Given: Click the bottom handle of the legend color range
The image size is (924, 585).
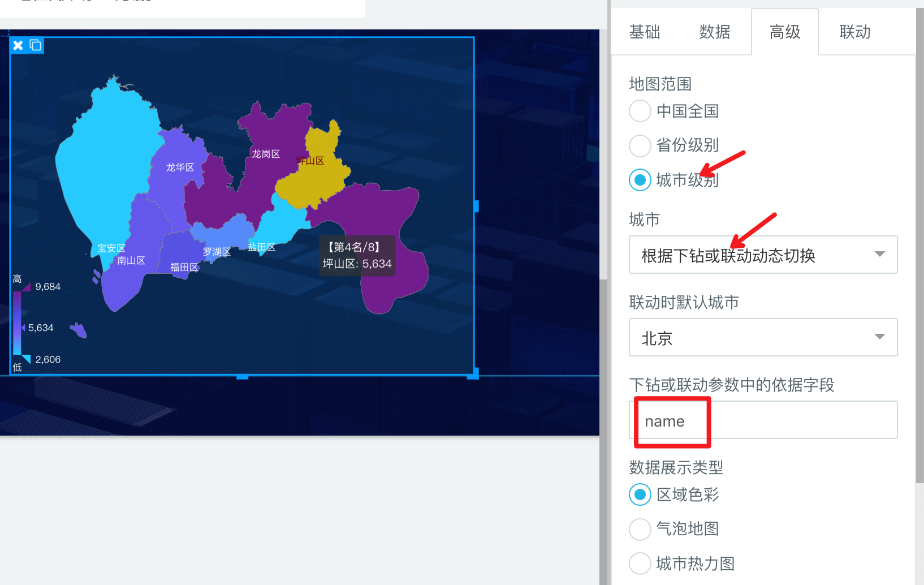Looking at the screenshot, I should [26, 359].
